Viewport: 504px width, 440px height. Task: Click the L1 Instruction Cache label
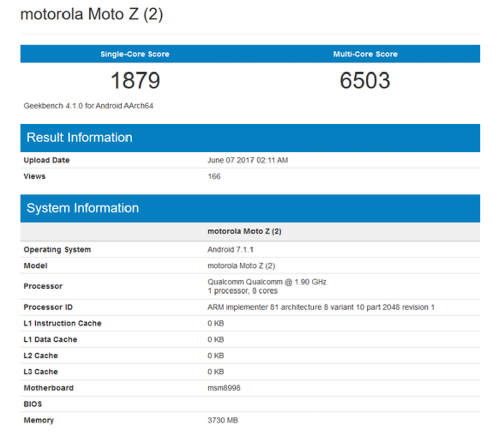(62, 323)
